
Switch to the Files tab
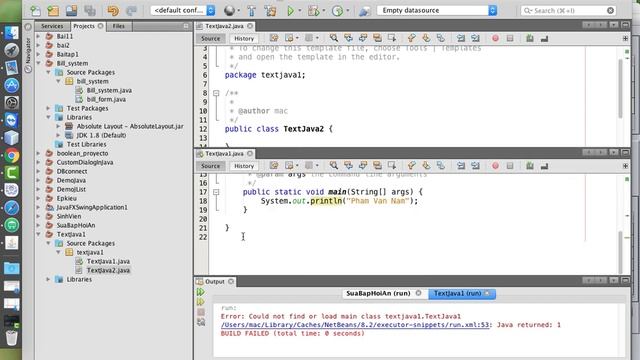[x=119, y=26]
